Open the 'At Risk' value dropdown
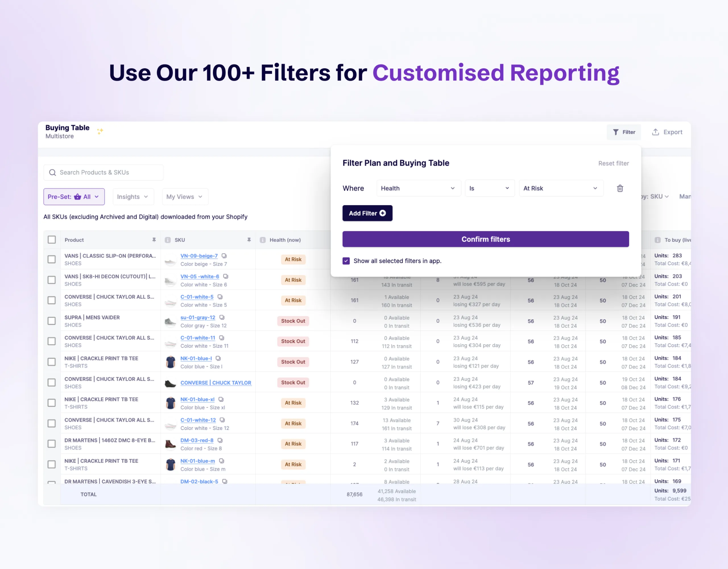The image size is (728, 569). tap(561, 188)
